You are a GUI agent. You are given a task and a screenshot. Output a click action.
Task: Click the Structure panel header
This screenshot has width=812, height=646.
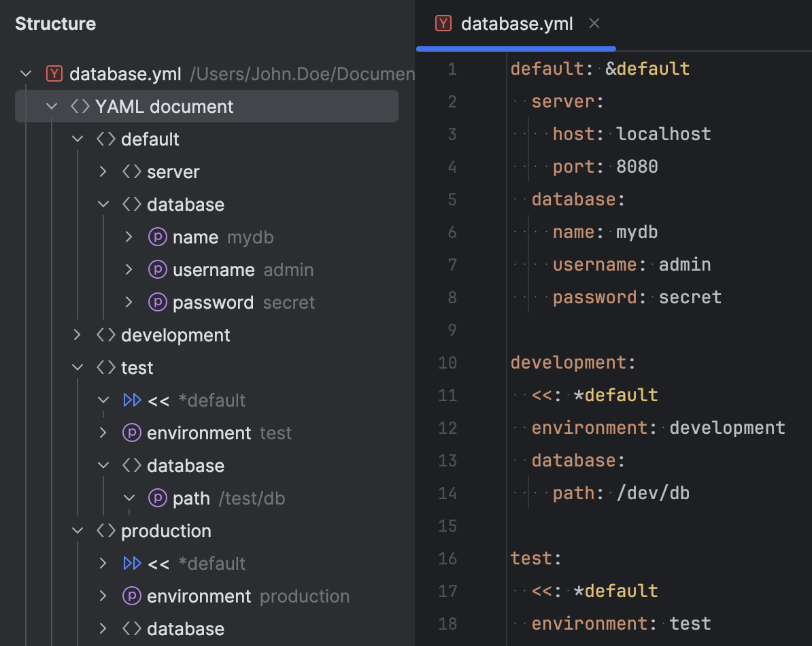pos(55,23)
